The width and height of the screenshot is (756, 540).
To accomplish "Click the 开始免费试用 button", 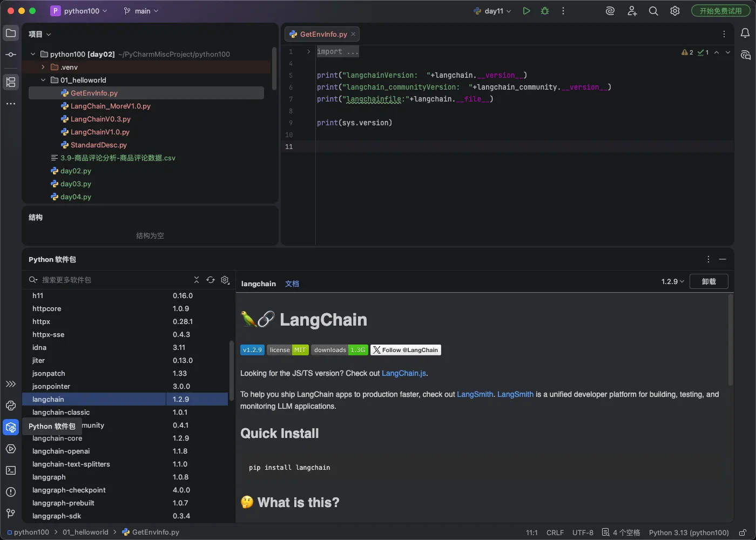I will coord(721,11).
